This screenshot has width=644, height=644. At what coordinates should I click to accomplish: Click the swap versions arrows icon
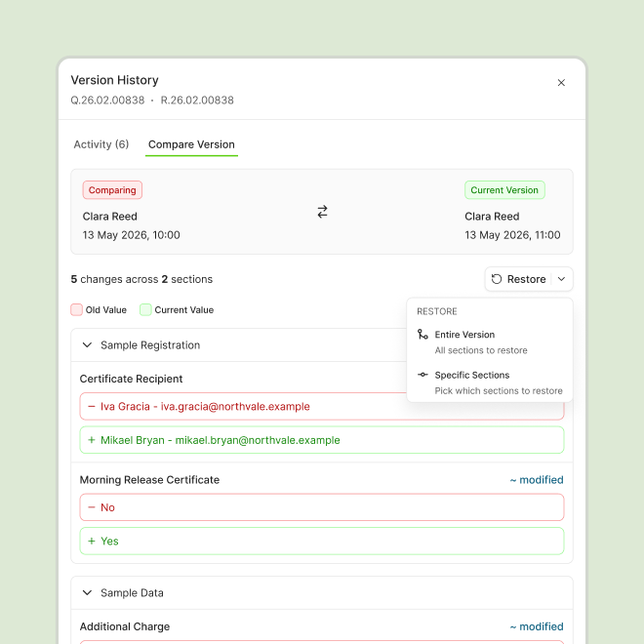pos(322,212)
